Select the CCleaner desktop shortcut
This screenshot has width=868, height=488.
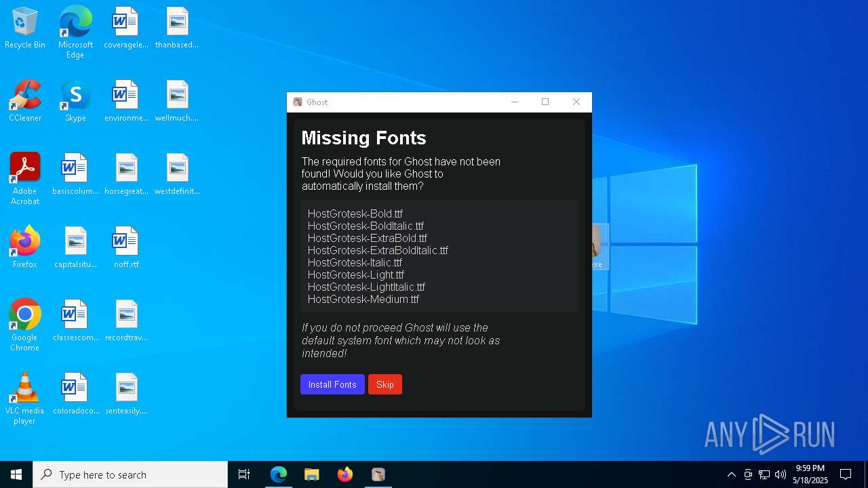(25, 102)
